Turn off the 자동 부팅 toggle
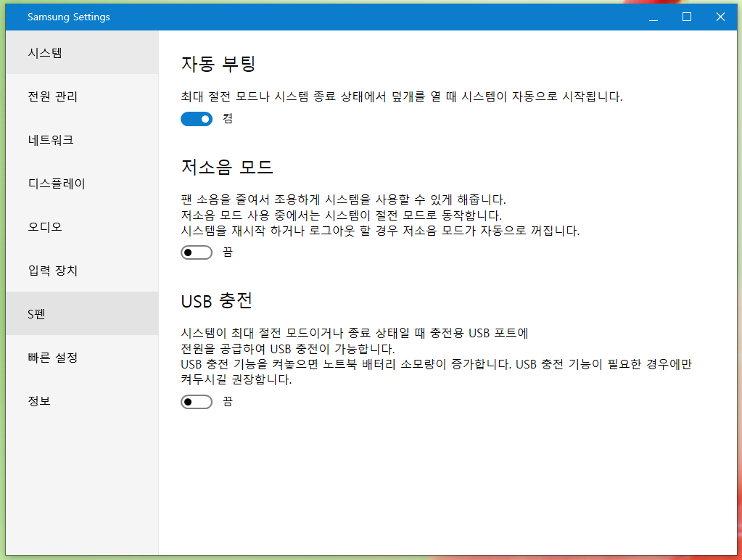Image resolution: width=742 pixels, height=560 pixels. 197,119
